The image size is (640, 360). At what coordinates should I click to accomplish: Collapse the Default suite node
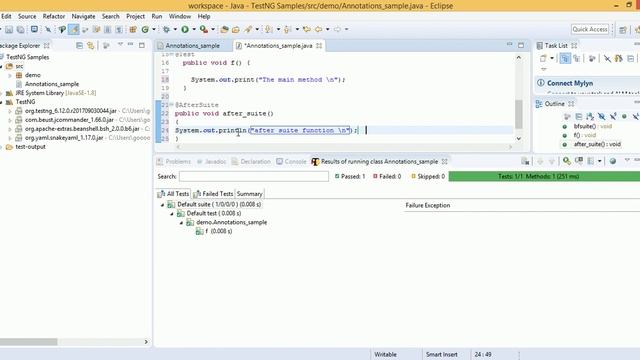162,204
